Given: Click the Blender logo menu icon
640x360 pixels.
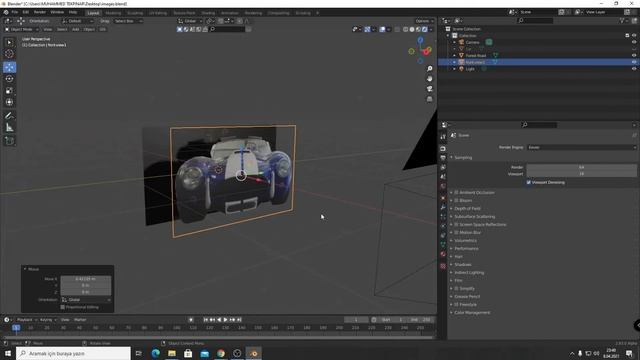Looking at the screenshot, I should tap(6, 12).
